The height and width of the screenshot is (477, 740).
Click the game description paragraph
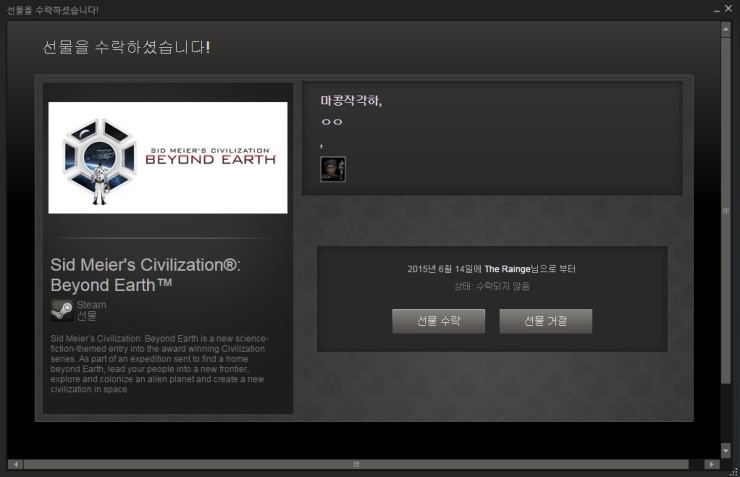coord(160,364)
